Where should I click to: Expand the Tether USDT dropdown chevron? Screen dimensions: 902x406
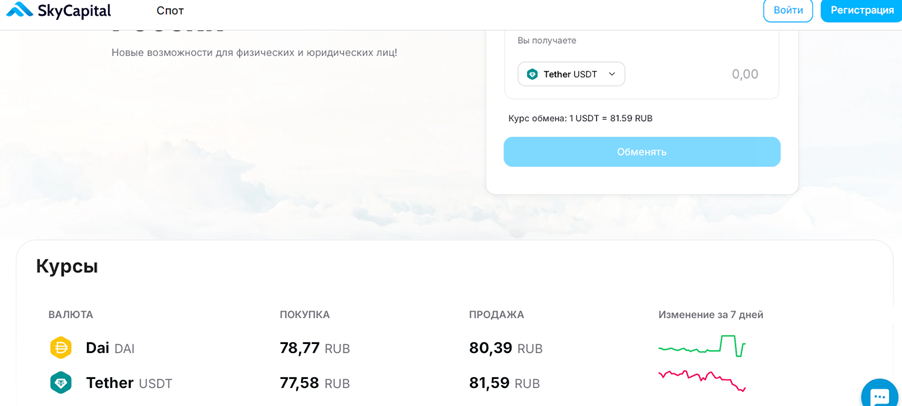(x=612, y=74)
